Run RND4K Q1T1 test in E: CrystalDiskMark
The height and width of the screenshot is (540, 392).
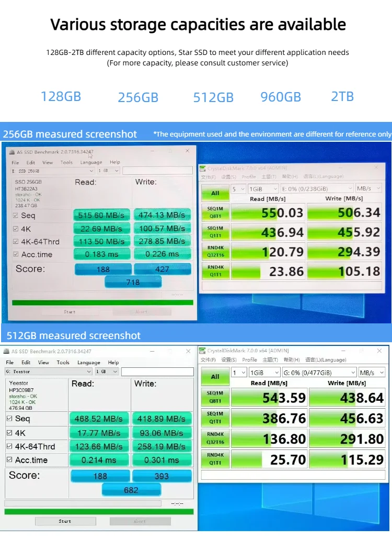tap(215, 271)
